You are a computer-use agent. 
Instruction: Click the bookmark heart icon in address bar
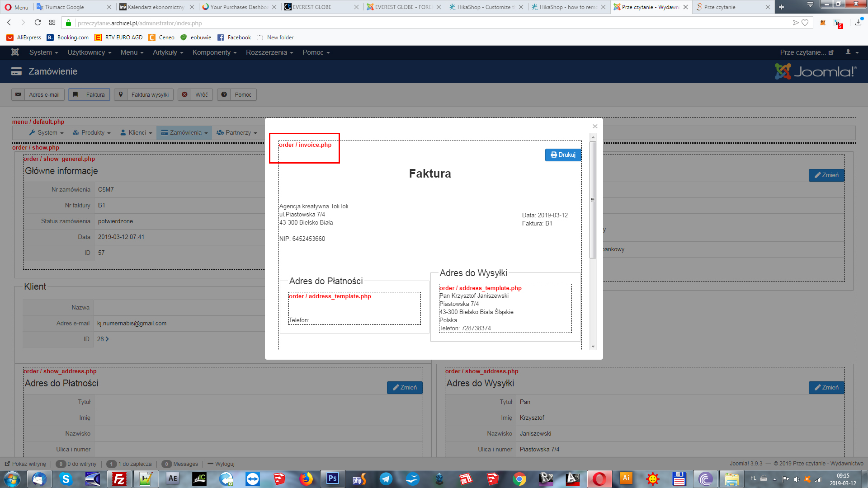coord(805,23)
